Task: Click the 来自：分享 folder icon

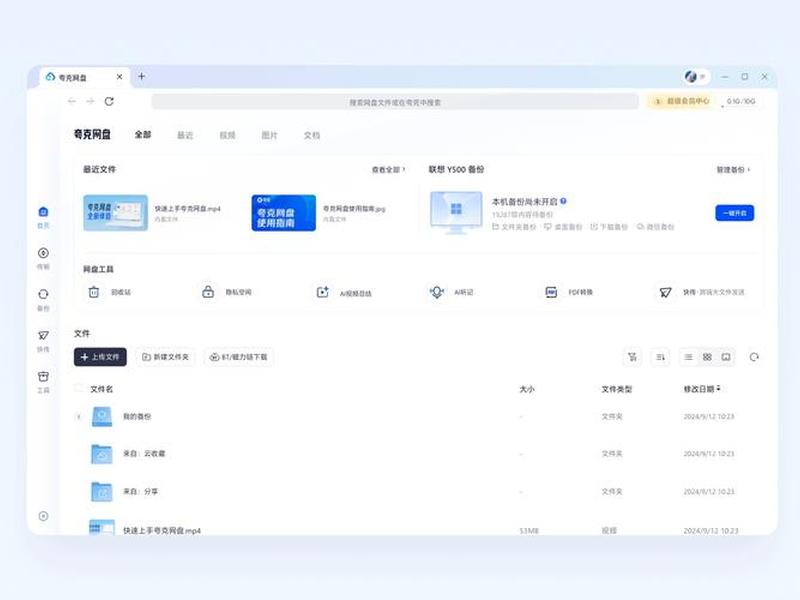Action: [x=102, y=491]
